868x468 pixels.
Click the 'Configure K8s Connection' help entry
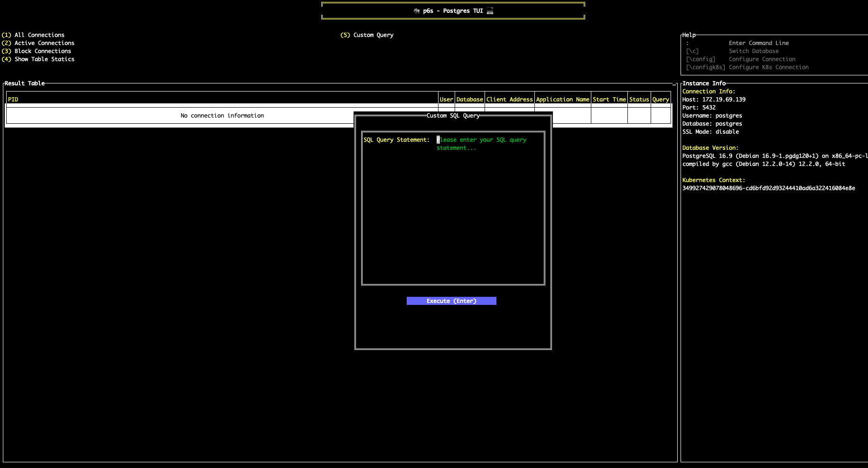coord(769,67)
